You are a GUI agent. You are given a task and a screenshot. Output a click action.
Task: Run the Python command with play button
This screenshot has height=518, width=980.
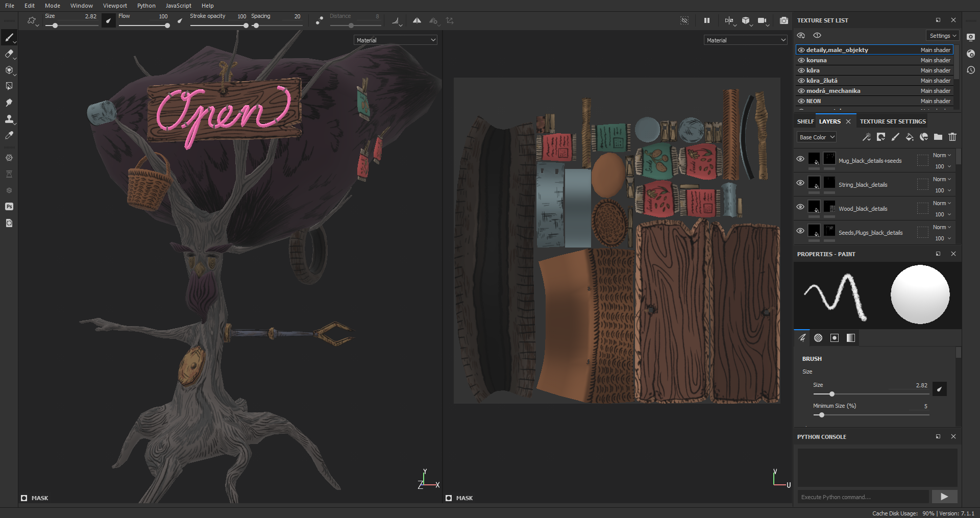[x=944, y=497]
